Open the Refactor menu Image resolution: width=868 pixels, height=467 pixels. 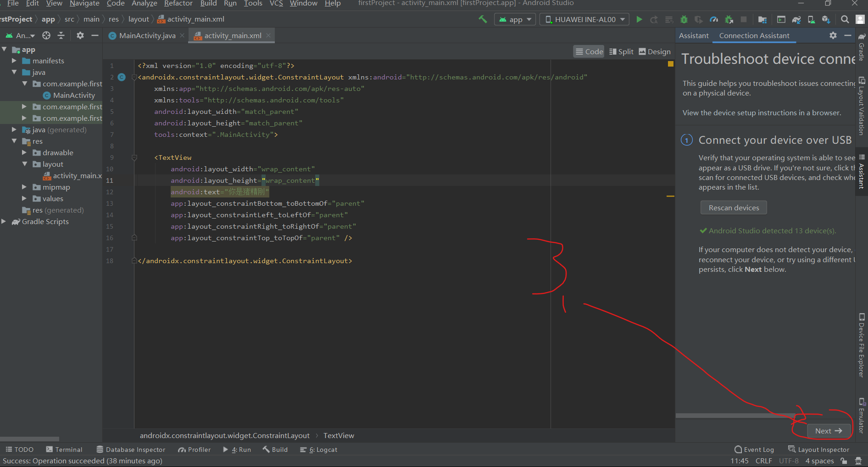[x=178, y=4]
